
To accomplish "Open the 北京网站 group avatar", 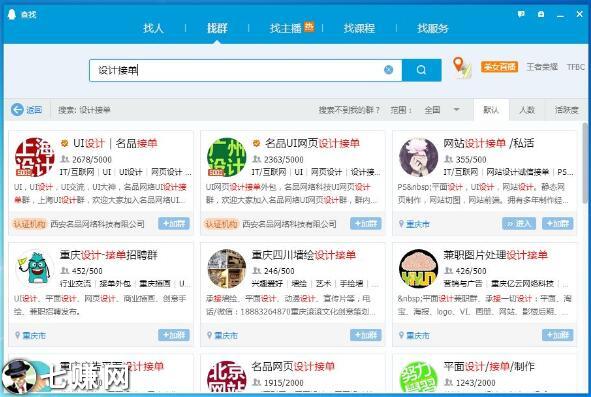I will point(227,376).
